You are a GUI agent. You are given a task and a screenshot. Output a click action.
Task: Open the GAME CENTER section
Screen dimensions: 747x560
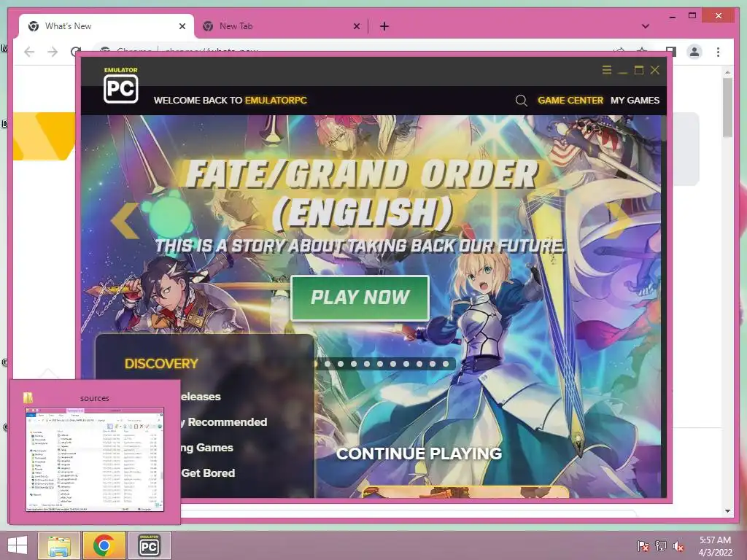(570, 101)
